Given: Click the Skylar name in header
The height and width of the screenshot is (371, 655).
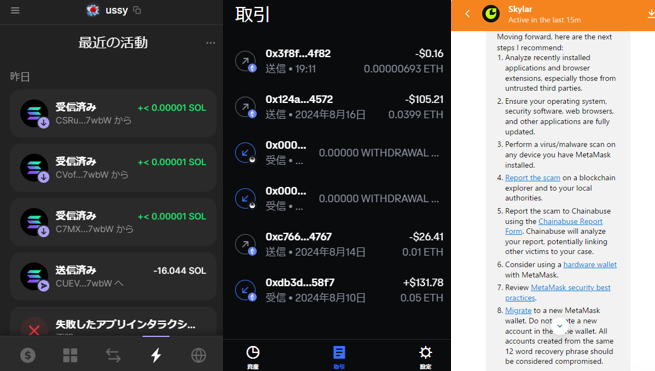Looking at the screenshot, I should (520, 9).
